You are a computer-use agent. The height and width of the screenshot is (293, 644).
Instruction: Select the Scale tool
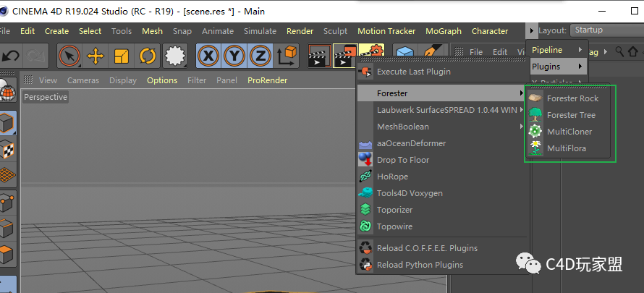[122, 56]
